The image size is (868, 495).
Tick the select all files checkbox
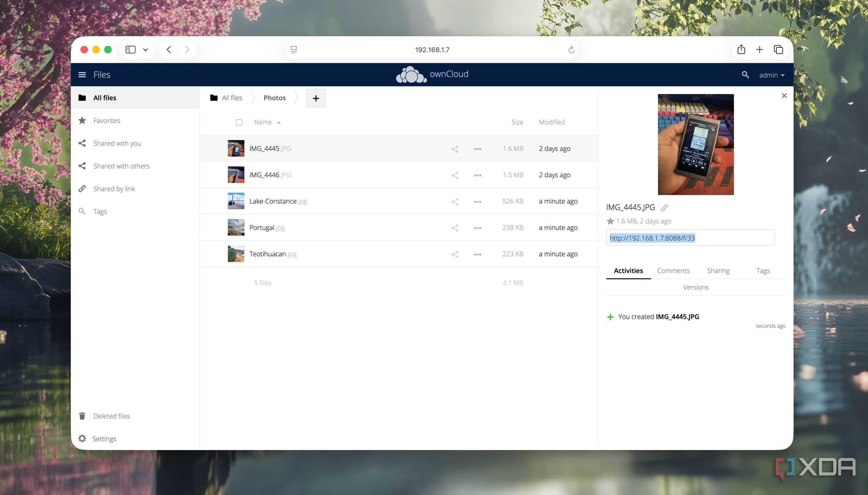239,122
